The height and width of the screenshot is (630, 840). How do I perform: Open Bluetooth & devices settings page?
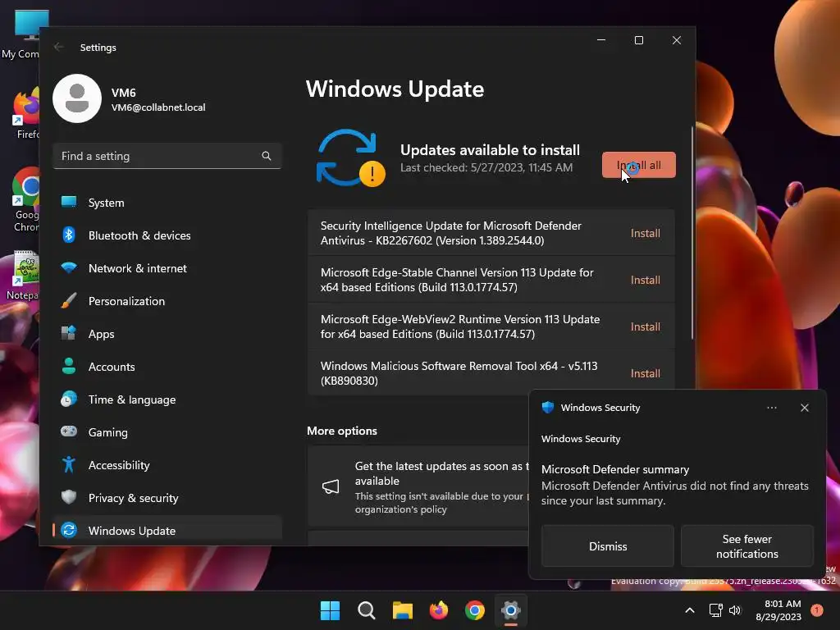click(167, 235)
